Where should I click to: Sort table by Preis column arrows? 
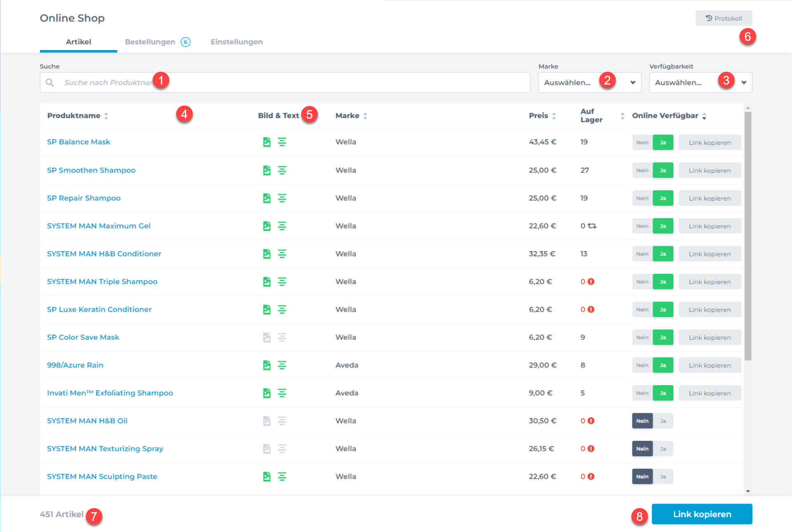(554, 116)
